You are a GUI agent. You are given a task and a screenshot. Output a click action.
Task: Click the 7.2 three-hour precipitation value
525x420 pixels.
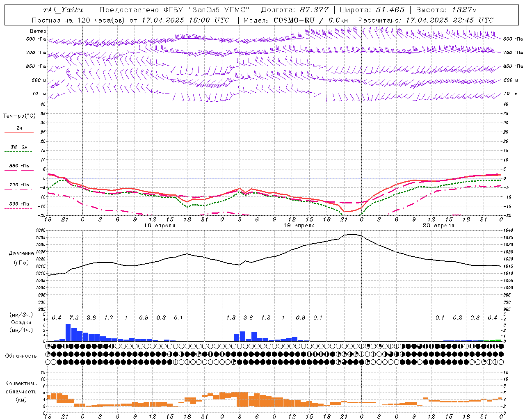(74, 318)
